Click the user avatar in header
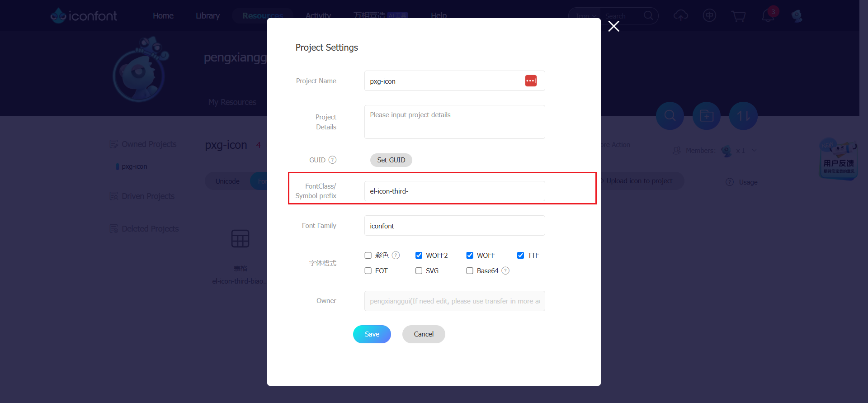868x403 pixels. (797, 16)
